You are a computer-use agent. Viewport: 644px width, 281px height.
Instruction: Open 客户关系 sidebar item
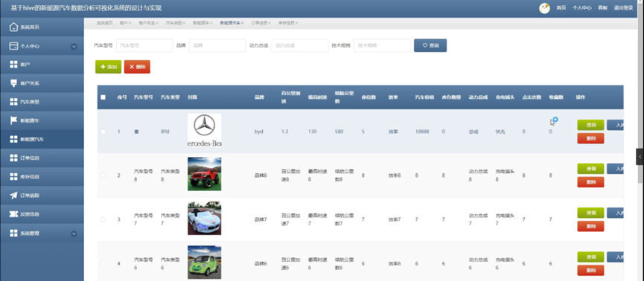tap(42, 83)
